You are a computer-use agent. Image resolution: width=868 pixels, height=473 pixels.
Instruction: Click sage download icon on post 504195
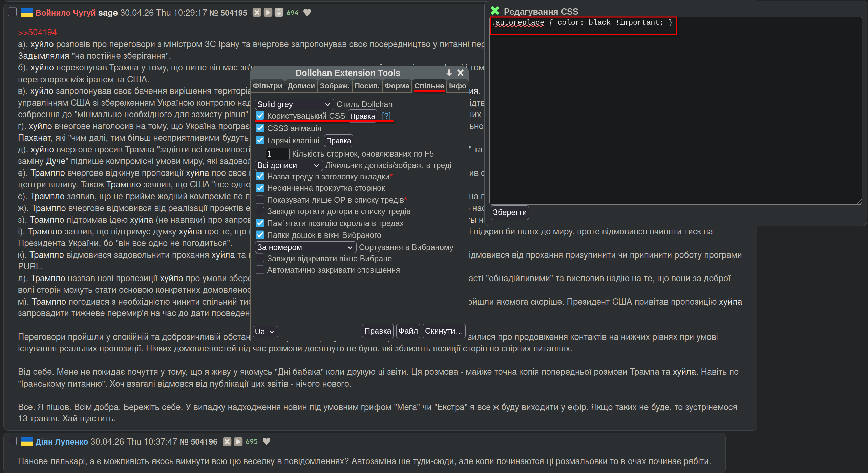279,13
